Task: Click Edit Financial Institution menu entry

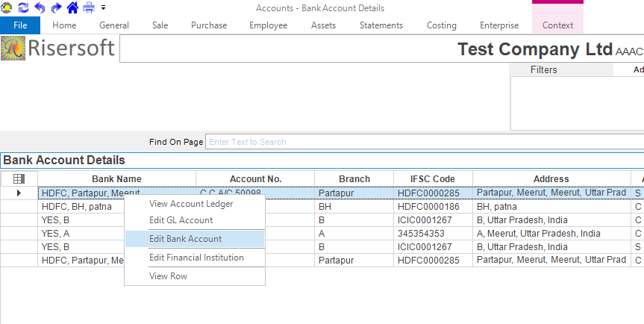Action: (196, 258)
